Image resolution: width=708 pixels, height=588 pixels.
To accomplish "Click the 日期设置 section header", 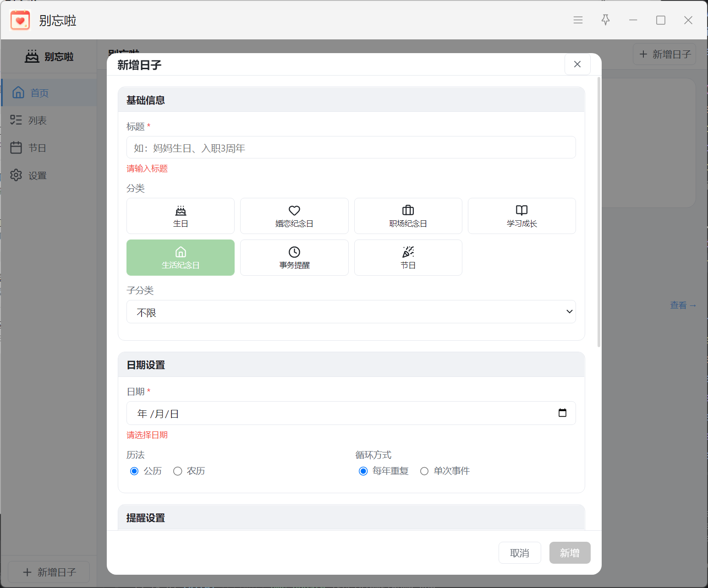I will pyautogui.click(x=351, y=365).
